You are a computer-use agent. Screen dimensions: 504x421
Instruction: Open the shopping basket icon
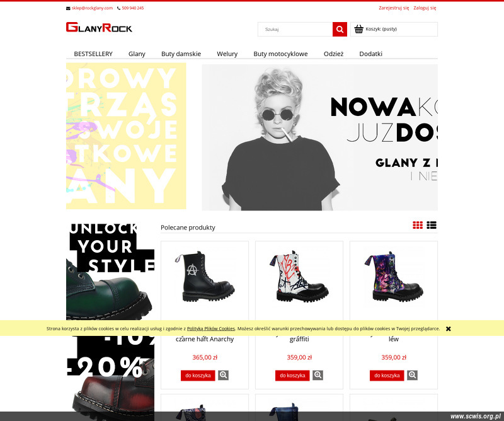[x=358, y=29]
